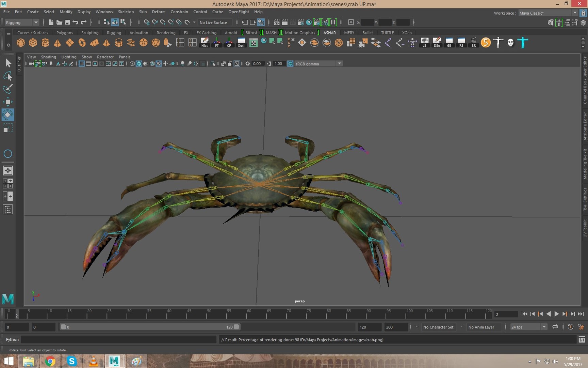This screenshot has height=368, width=588.
Task: Go to the start of playback range
Action: [524, 314]
